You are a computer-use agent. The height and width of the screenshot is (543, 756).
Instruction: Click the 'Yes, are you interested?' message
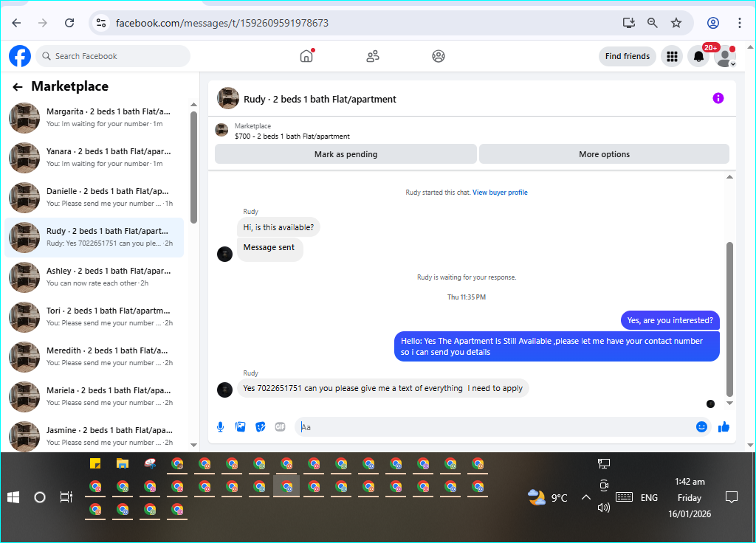tap(670, 320)
